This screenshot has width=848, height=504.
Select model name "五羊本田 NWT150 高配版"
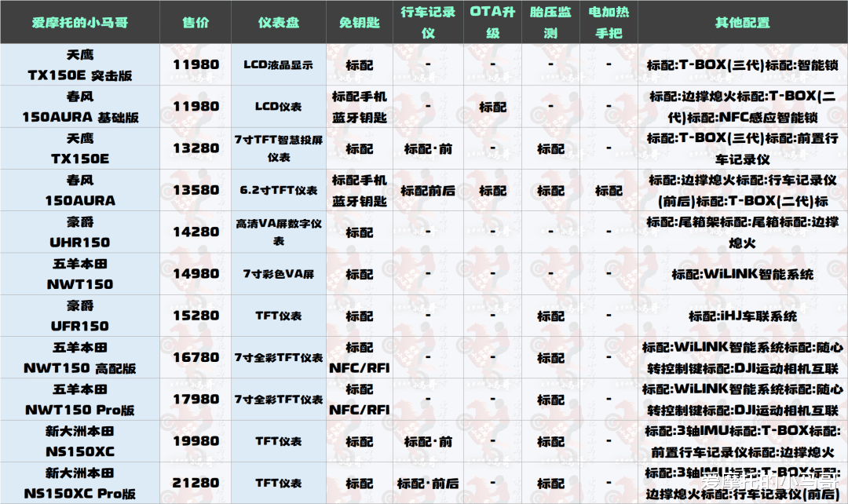[x=80, y=357]
